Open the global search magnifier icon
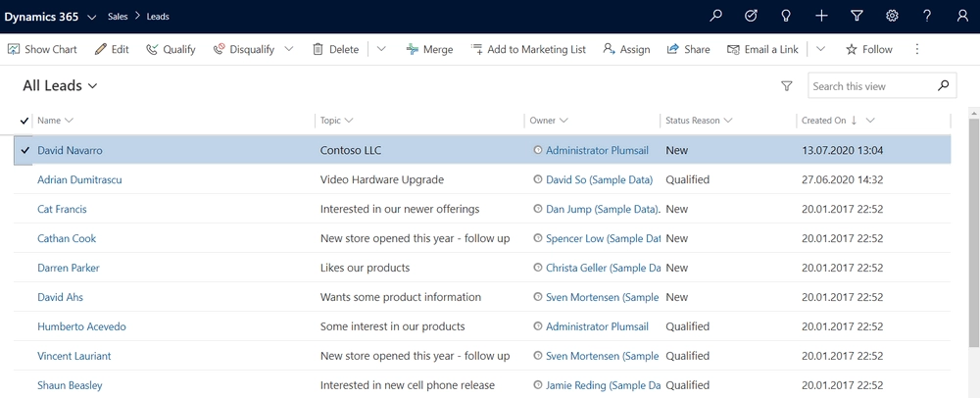The height and width of the screenshot is (398, 980). [x=715, y=17]
